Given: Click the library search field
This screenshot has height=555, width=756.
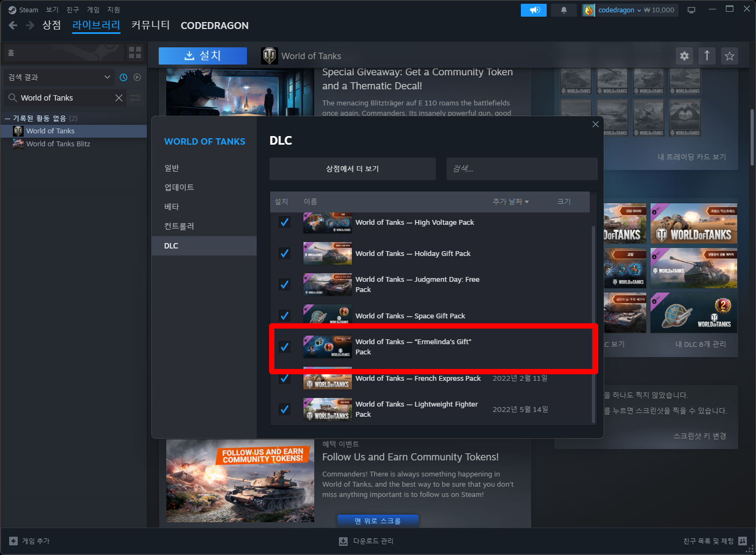Looking at the screenshot, I should click(65, 98).
